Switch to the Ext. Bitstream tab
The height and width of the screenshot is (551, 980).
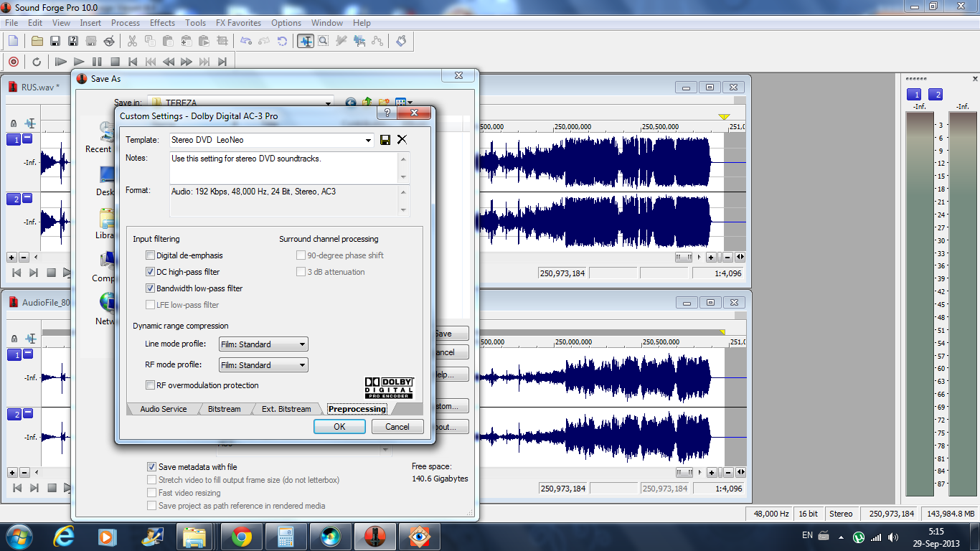click(286, 409)
